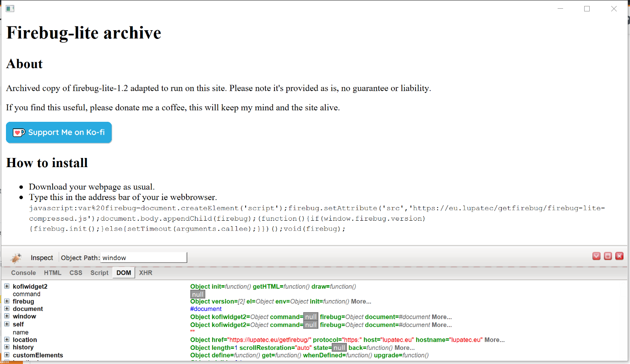Click the window property label

click(x=24, y=316)
